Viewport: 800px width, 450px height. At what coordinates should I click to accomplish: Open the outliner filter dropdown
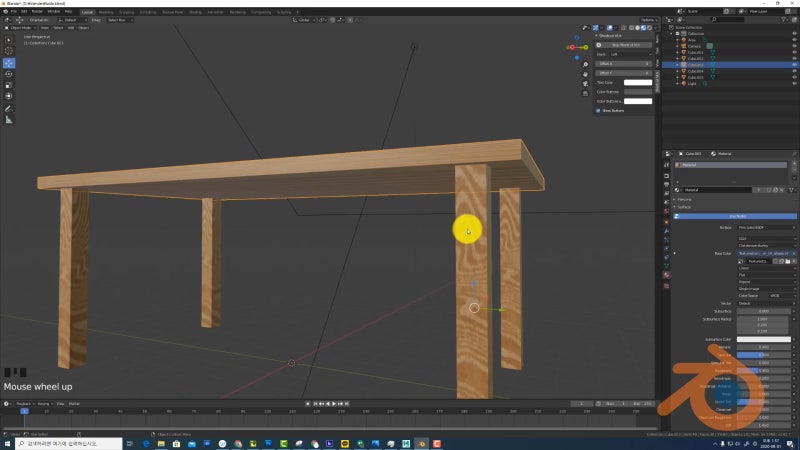coord(785,19)
